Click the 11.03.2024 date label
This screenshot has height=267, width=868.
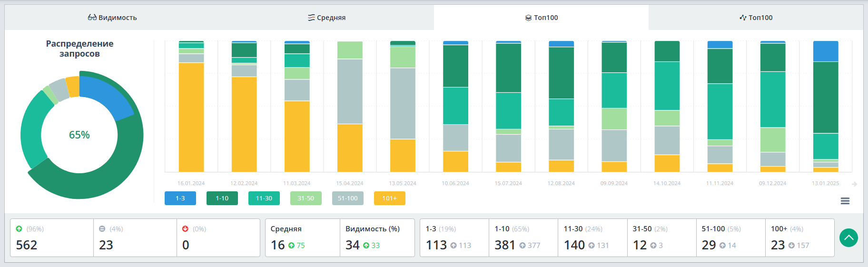point(297,183)
